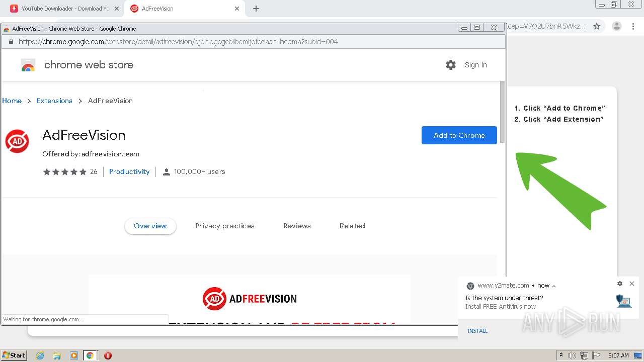Maximize the popup Chrome Web Store window
This screenshot has height=362, width=644.
click(477, 28)
